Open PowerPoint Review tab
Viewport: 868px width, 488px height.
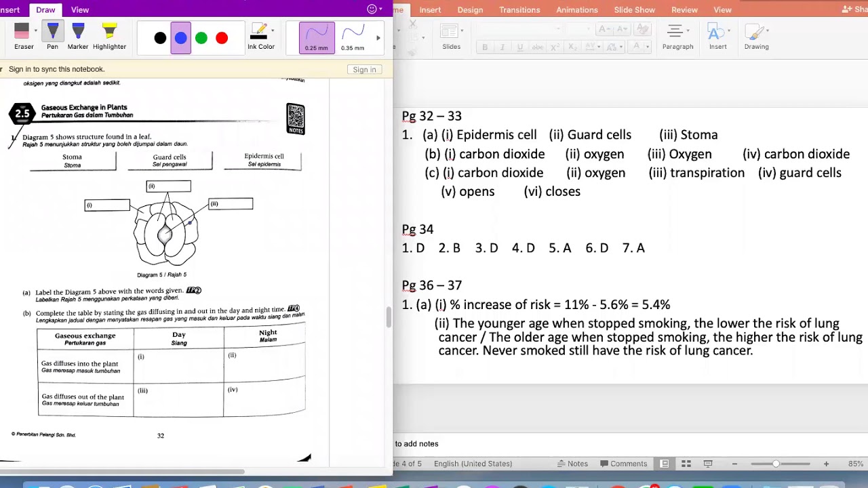(x=684, y=9)
